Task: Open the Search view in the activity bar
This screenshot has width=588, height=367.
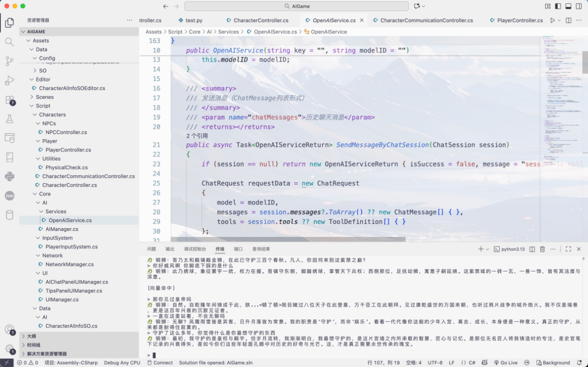Action: pyautogui.click(x=9, y=42)
